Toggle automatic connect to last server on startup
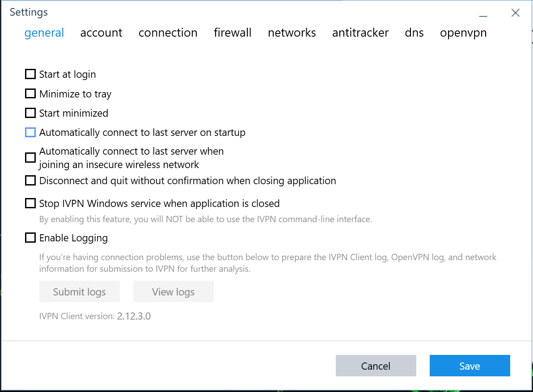533x392 pixels. [30, 132]
